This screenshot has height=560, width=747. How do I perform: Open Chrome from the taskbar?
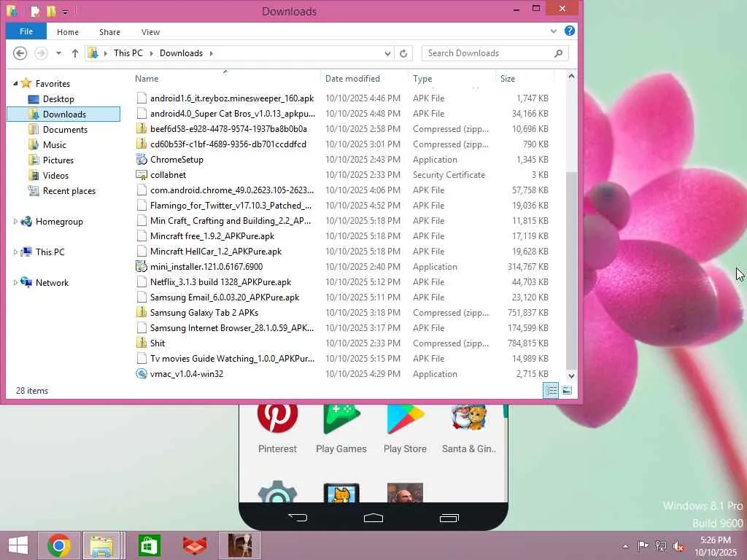click(59, 545)
